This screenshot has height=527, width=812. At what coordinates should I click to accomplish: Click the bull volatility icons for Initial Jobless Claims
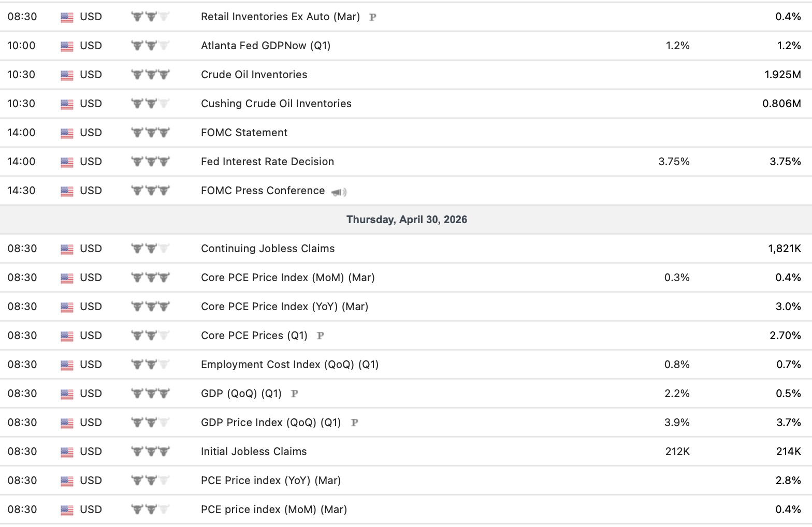point(150,452)
